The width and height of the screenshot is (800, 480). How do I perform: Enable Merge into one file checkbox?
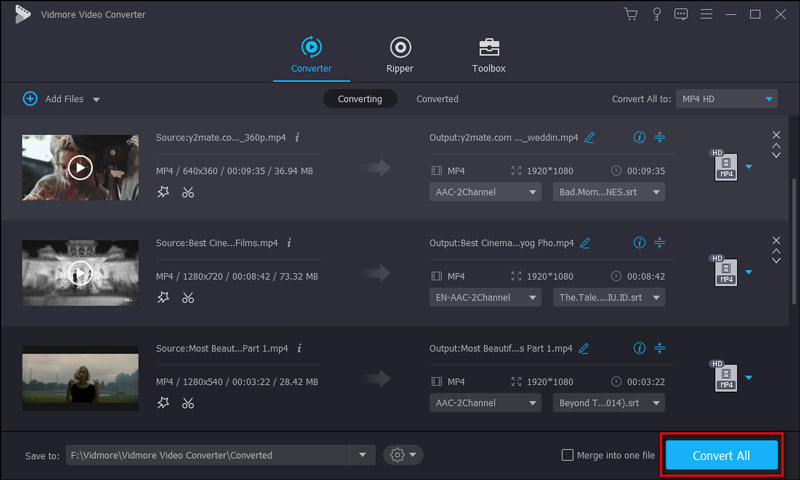click(x=568, y=455)
